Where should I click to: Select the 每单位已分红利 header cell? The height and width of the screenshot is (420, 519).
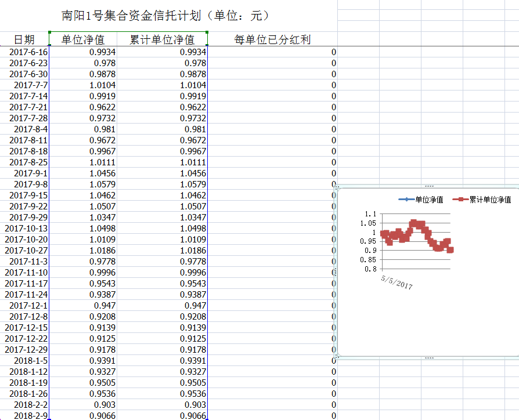(272, 39)
